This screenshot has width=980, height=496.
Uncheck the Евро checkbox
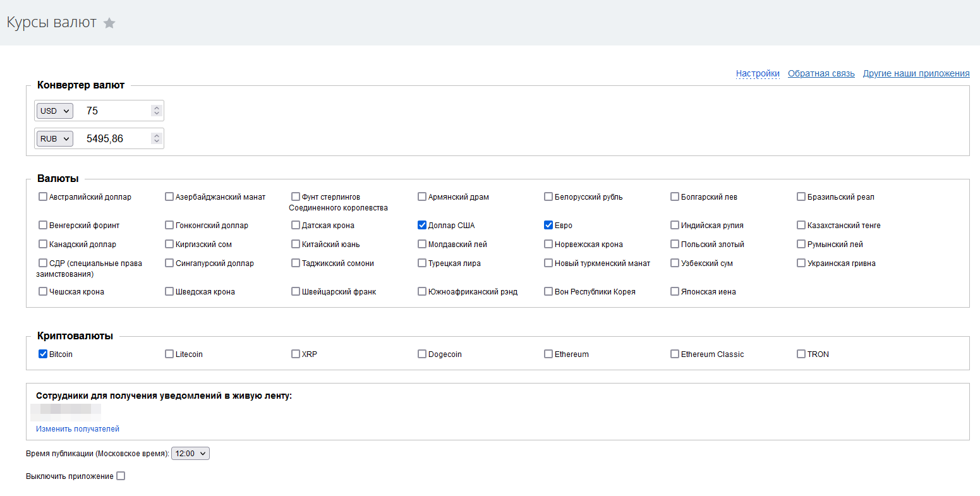tap(548, 225)
